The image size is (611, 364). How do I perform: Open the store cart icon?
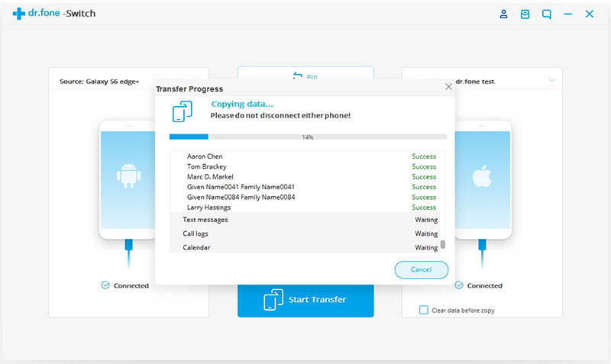click(x=525, y=14)
